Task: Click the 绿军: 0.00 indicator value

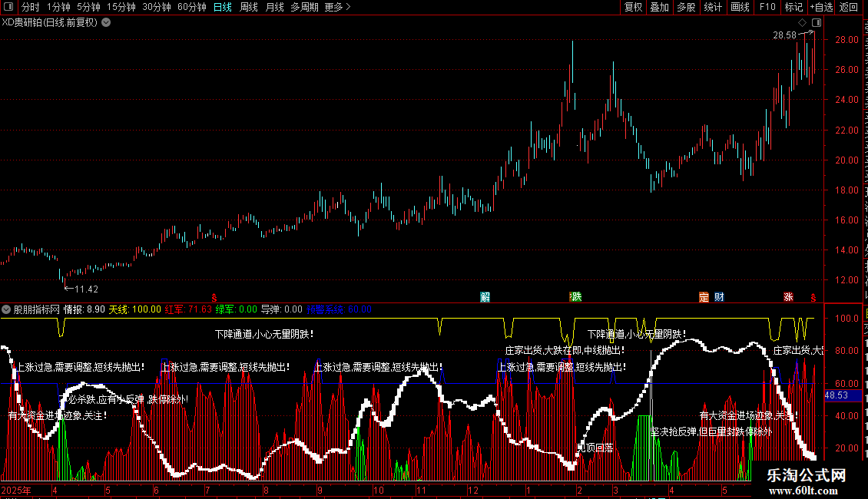Action: [x=237, y=309]
